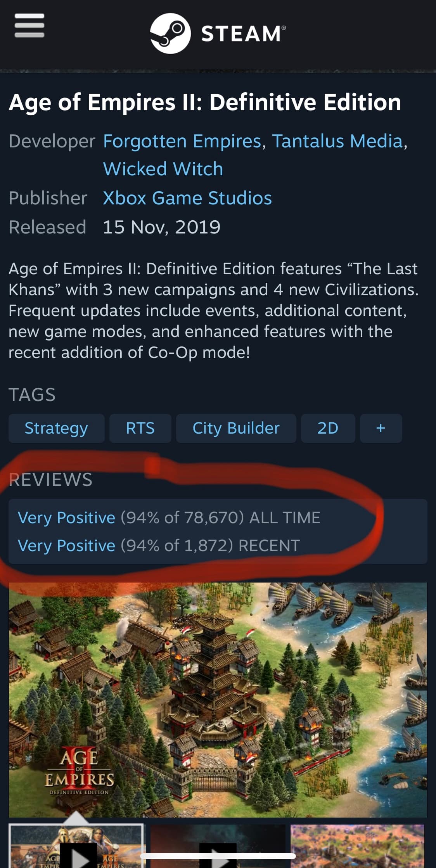Select the Strategy tag

pos(56,429)
